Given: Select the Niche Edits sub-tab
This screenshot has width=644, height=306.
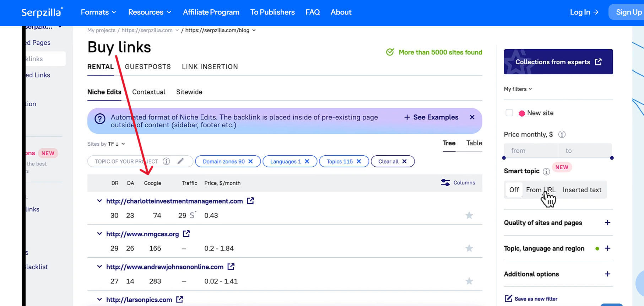Looking at the screenshot, I should (104, 92).
